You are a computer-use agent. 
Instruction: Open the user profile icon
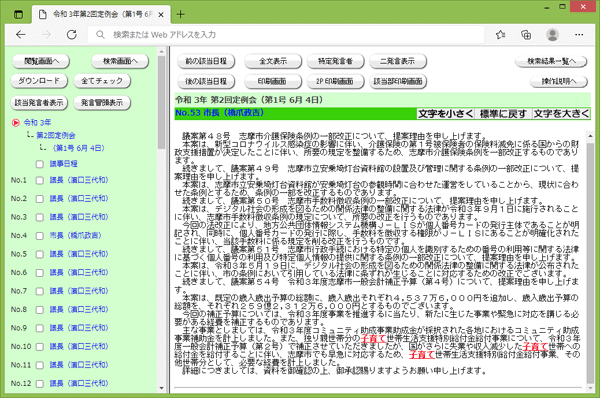click(x=552, y=35)
